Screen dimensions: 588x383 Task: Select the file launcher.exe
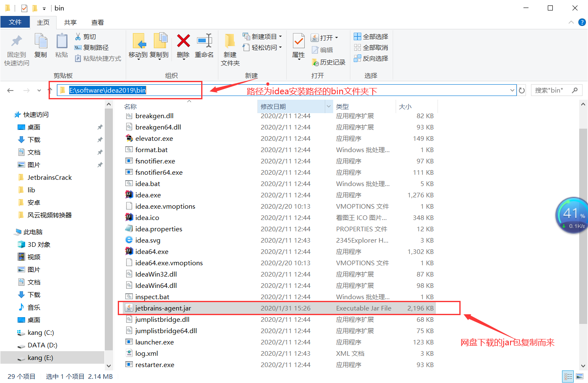tap(154, 342)
